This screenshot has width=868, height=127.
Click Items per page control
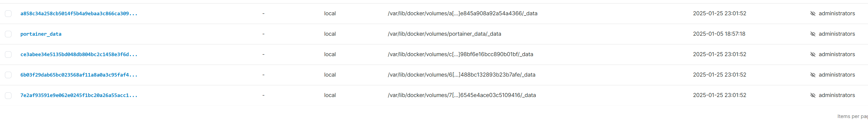pyautogui.click(x=852, y=116)
